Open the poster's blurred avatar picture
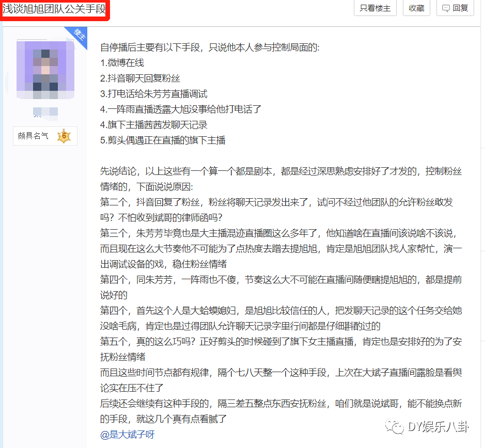Viewport: 485px width, 448px height. pos(45,70)
